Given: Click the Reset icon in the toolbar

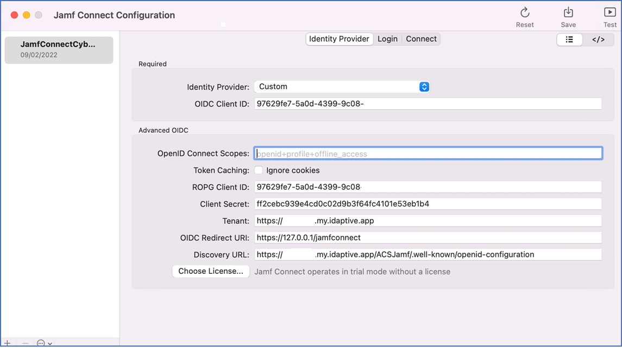Looking at the screenshot, I should coord(524,15).
